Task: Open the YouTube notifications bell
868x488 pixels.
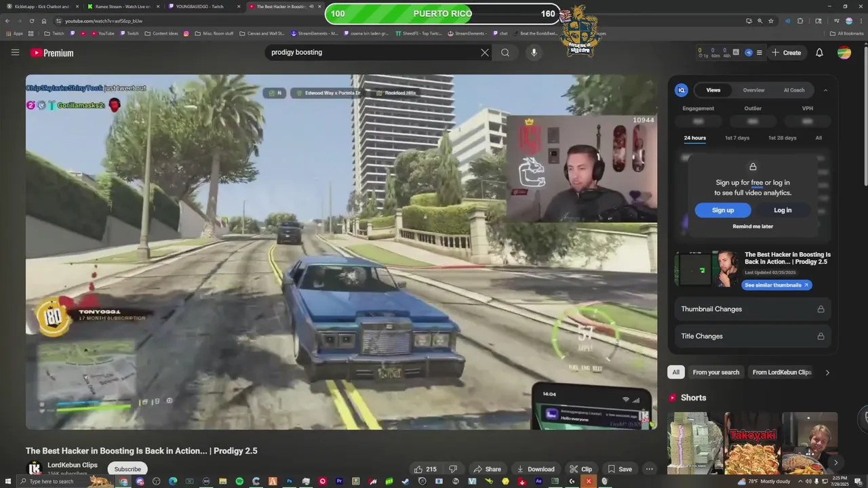Action: click(819, 52)
